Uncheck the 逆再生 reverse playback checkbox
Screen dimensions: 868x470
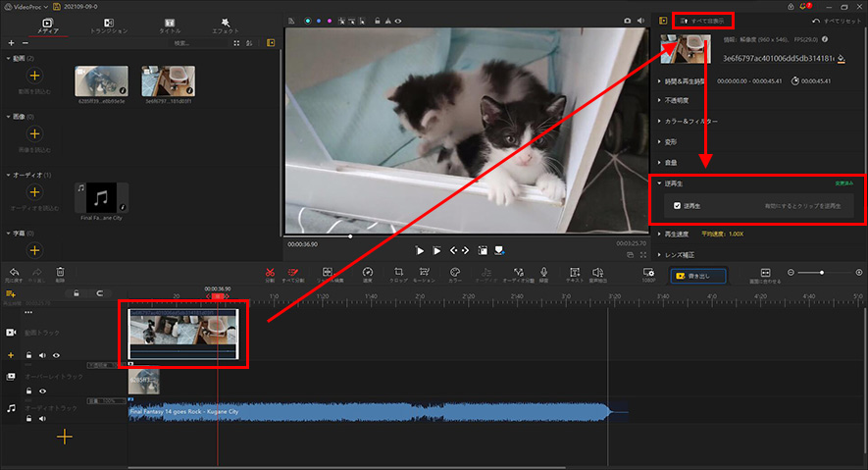point(678,206)
